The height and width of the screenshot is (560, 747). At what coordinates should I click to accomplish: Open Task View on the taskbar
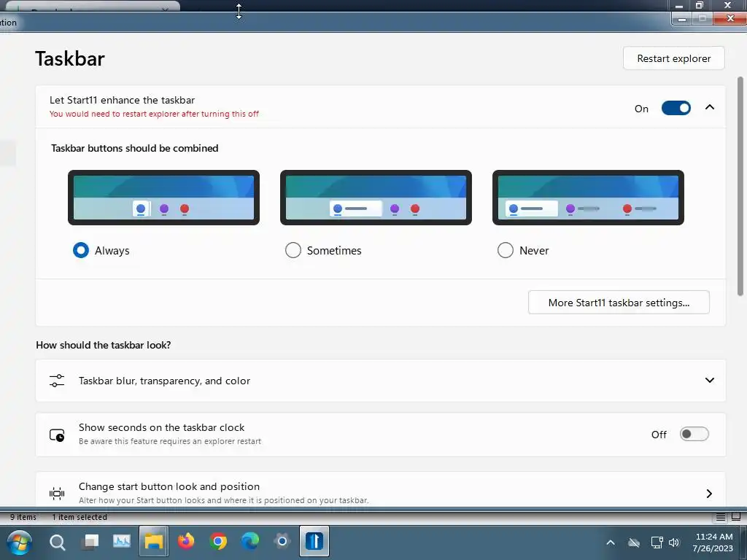click(90, 542)
